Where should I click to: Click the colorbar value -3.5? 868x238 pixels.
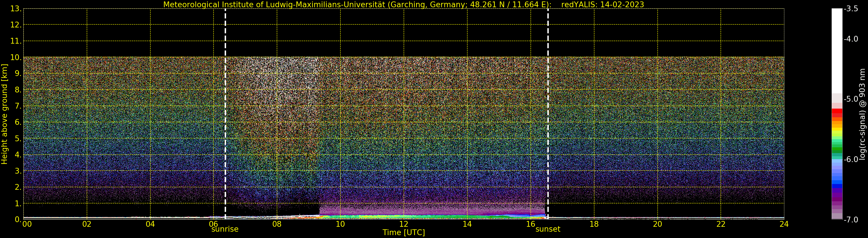851,9
